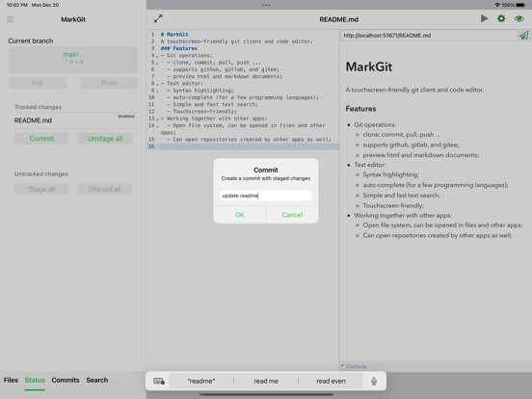Cancel the Commit dialog
532x399 pixels.
pyautogui.click(x=292, y=215)
